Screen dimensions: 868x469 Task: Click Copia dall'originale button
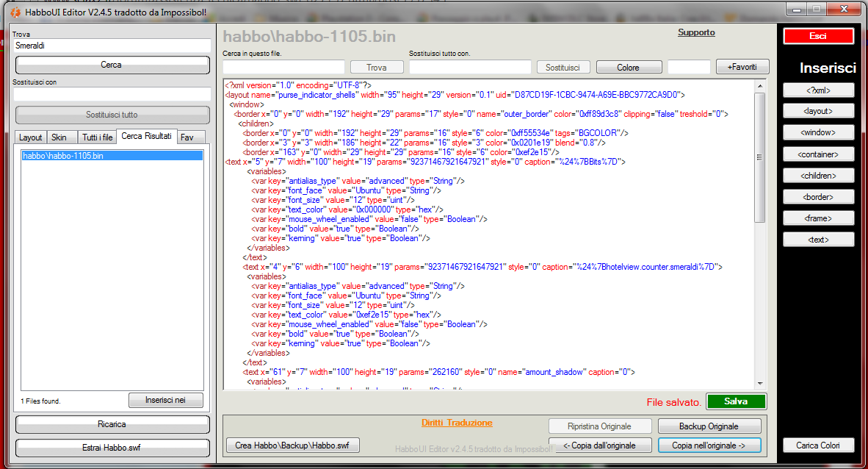click(x=599, y=445)
